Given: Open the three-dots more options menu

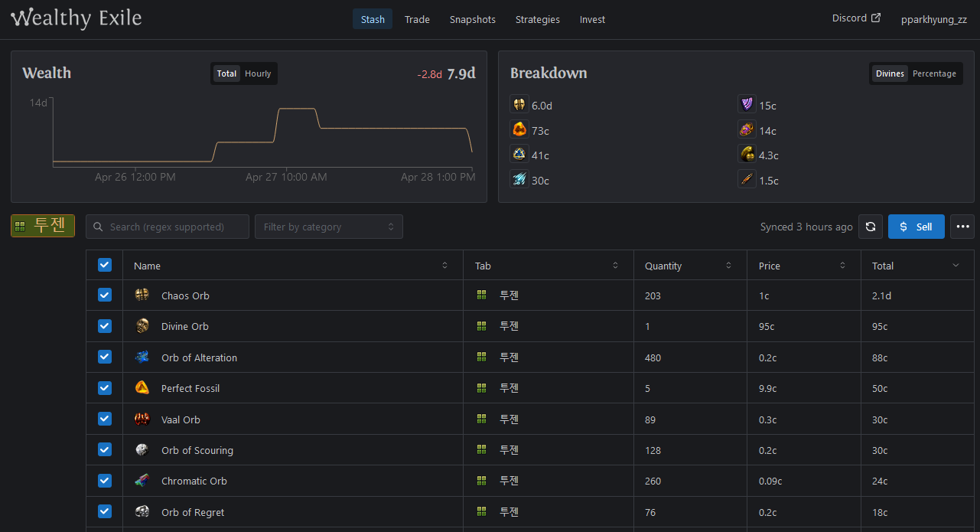Looking at the screenshot, I should (962, 227).
